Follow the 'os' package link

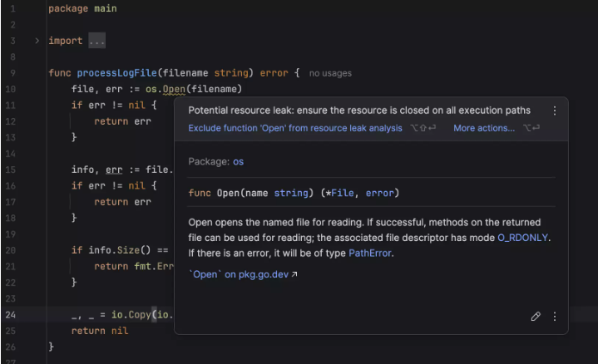point(239,161)
